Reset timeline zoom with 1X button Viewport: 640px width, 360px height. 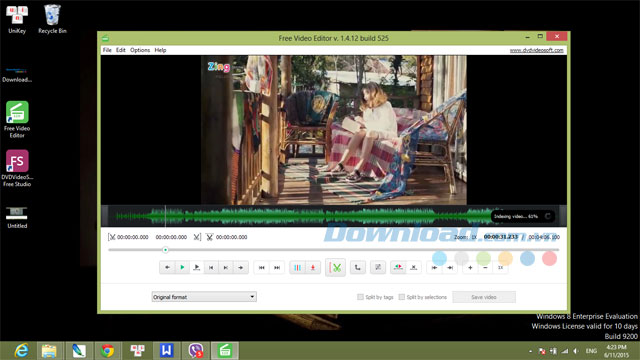[x=500, y=267]
